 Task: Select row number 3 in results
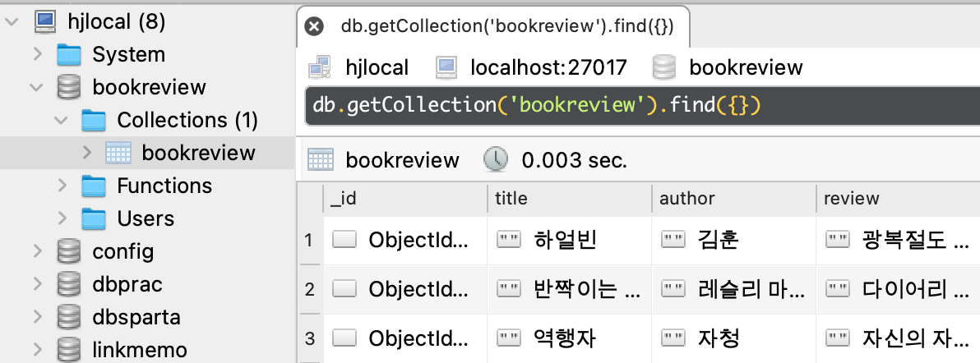(309, 338)
